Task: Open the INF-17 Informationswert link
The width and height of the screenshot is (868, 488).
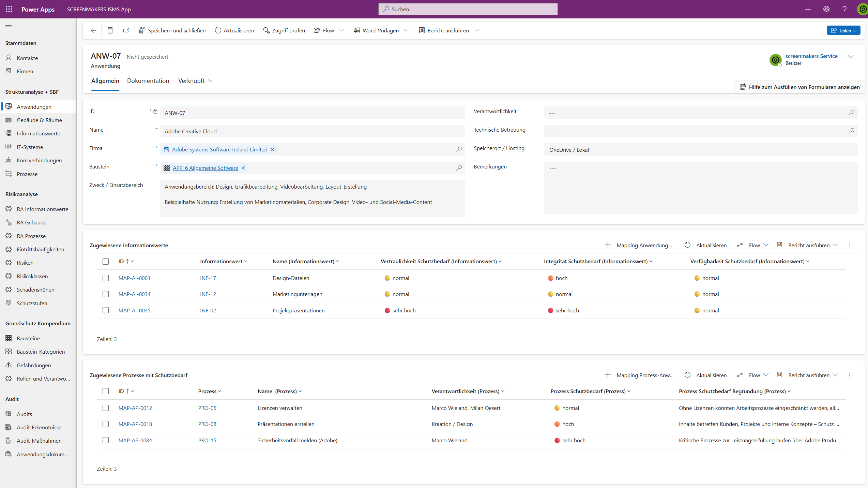Action: click(208, 278)
